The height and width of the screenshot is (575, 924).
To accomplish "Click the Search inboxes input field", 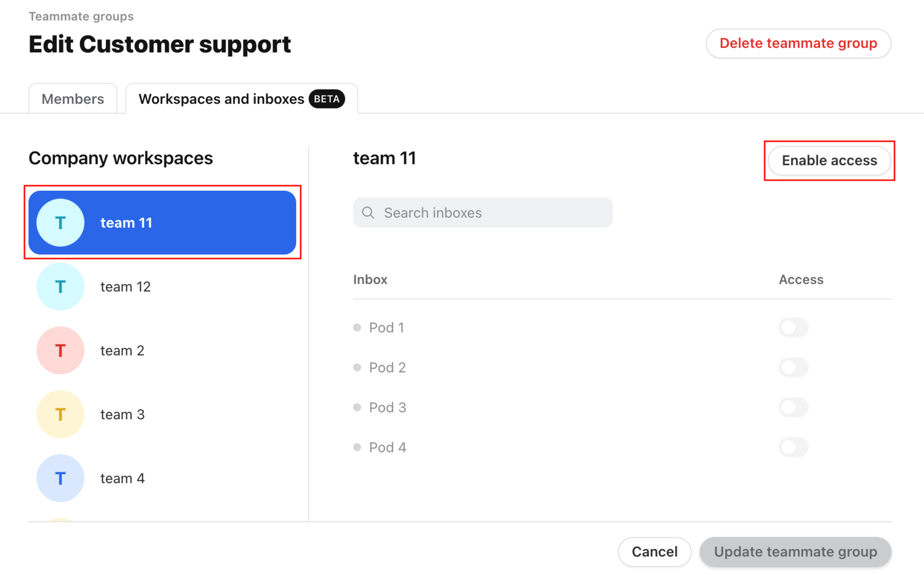I will pos(482,212).
